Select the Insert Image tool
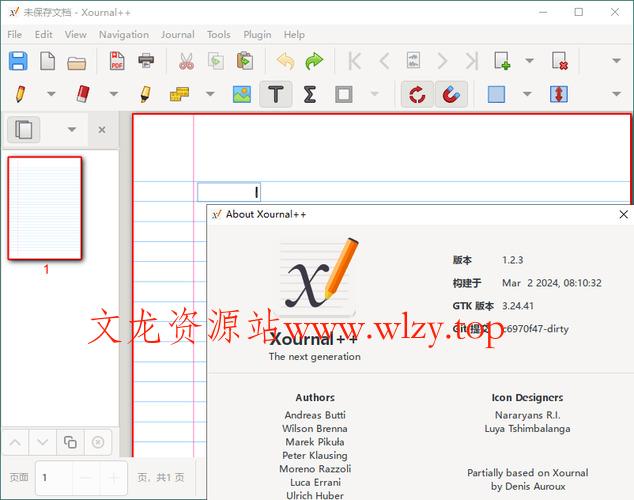This screenshot has height=500, width=634. tap(242, 94)
